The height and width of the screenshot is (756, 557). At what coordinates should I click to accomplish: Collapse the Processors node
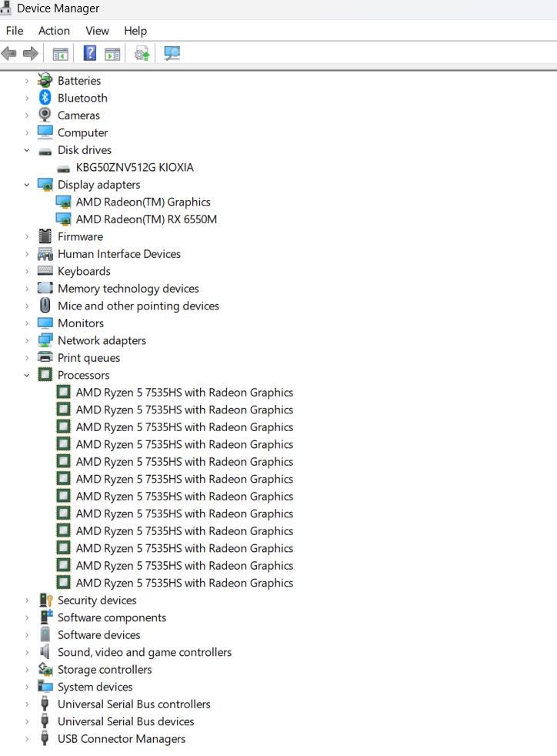[27, 375]
